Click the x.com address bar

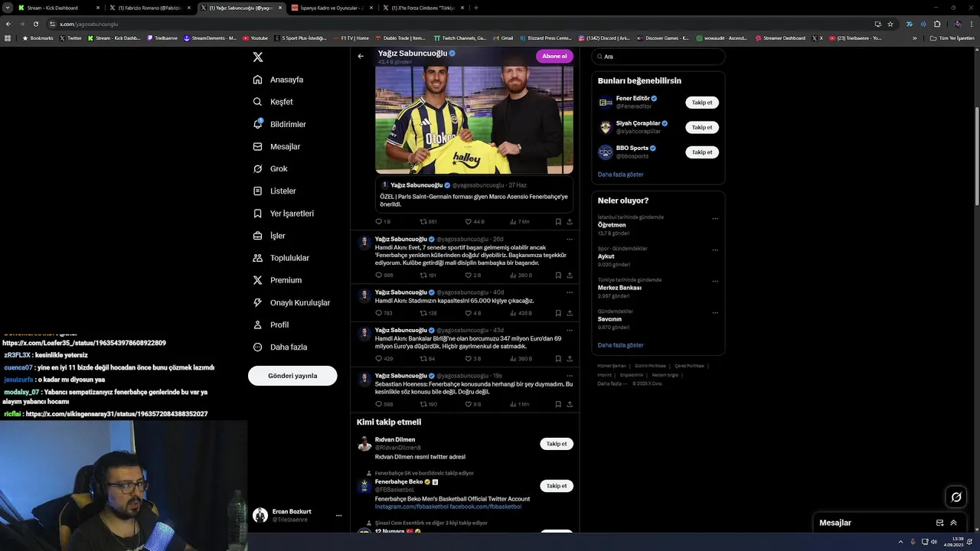pos(459,24)
